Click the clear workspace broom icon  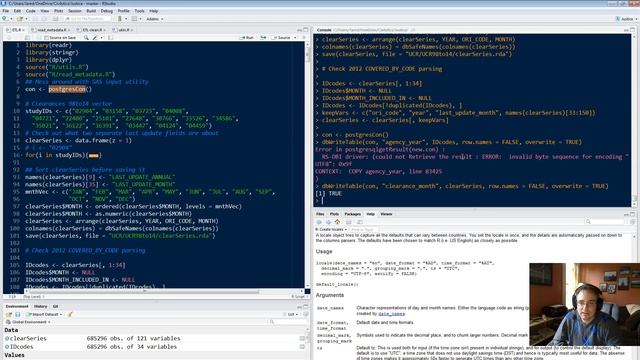coord(70,315)
